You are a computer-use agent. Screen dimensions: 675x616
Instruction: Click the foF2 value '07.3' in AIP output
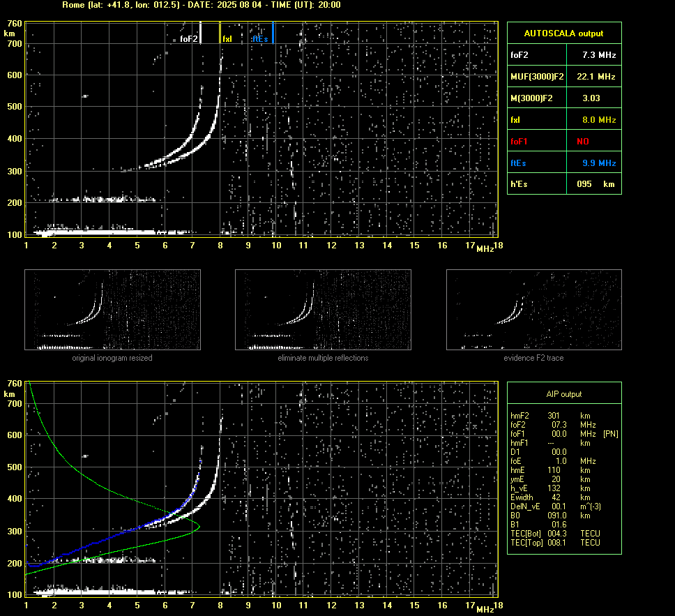pos(559,425)
